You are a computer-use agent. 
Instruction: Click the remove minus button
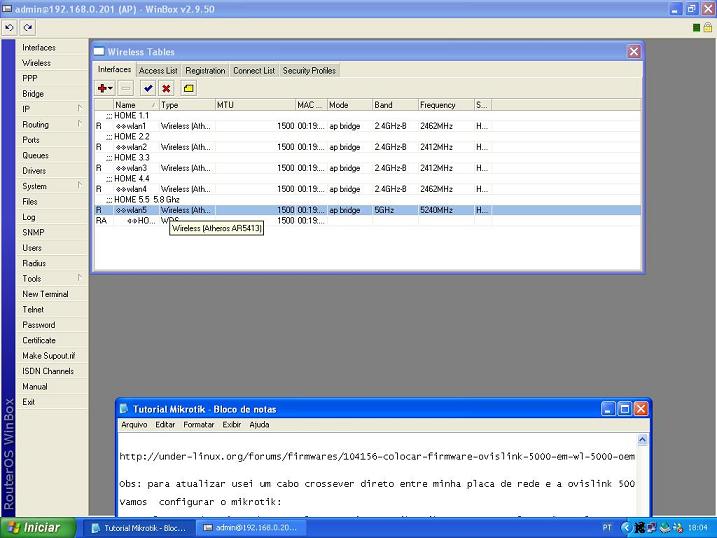click(126, 88)
